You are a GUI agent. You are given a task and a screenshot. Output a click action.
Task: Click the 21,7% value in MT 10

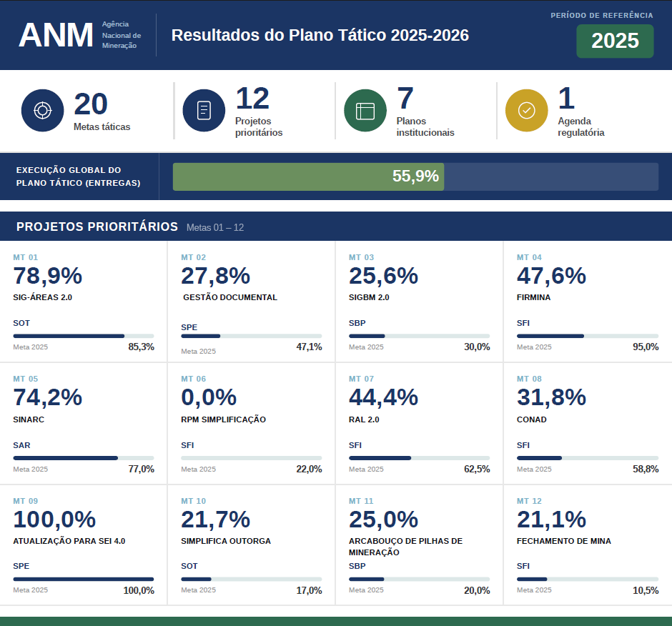(216, 520)
